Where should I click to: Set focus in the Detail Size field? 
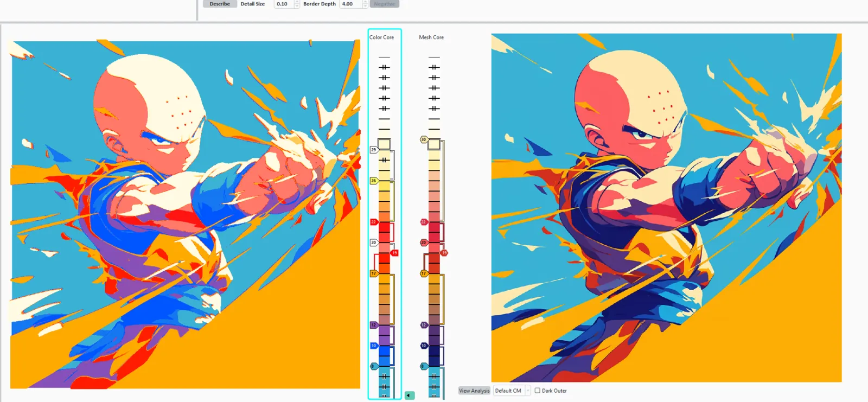click(x=284, y=4)
